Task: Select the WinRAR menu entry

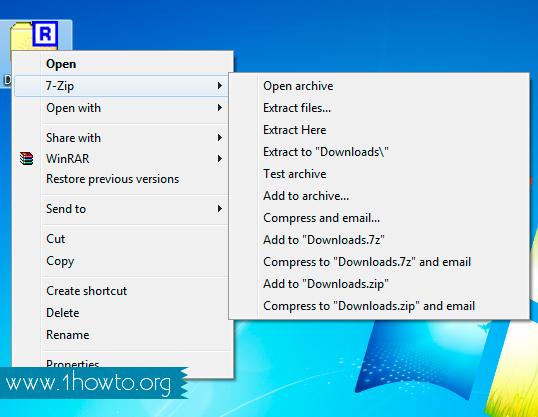Action: (x=121, y=159)
